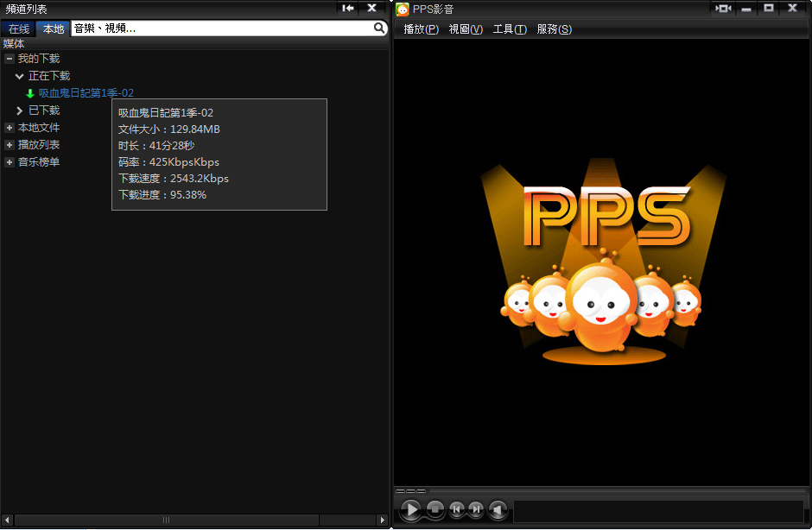Screen dimensions: 812x530
Task: Select 本地文件 label
Action: (39, 128)
